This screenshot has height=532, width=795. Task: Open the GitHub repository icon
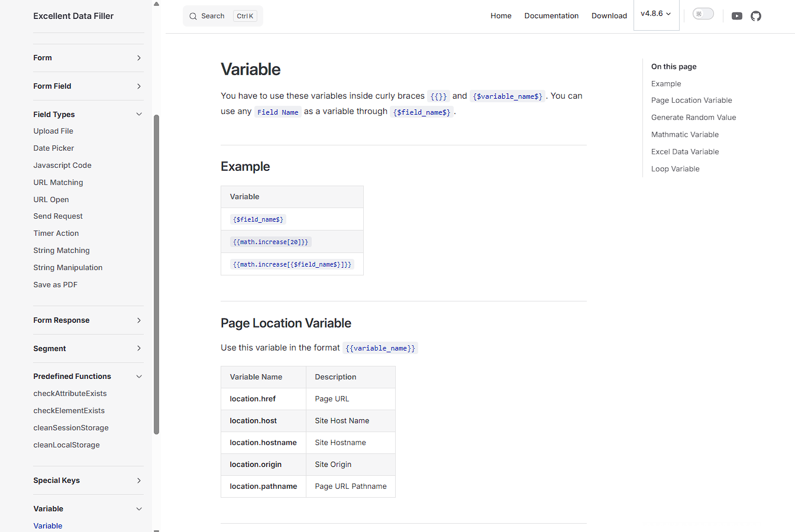(755, 16)
